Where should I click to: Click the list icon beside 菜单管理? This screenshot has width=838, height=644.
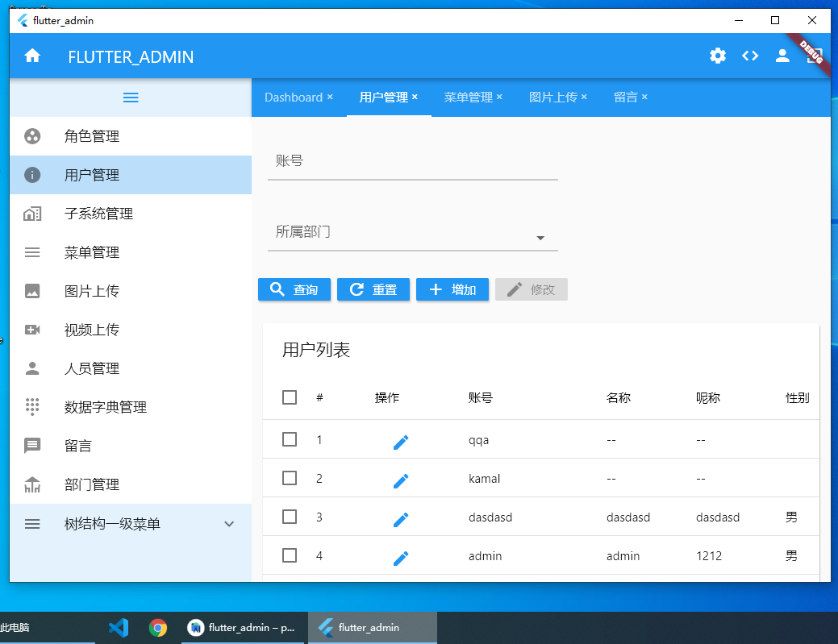(x=32, y=252)
